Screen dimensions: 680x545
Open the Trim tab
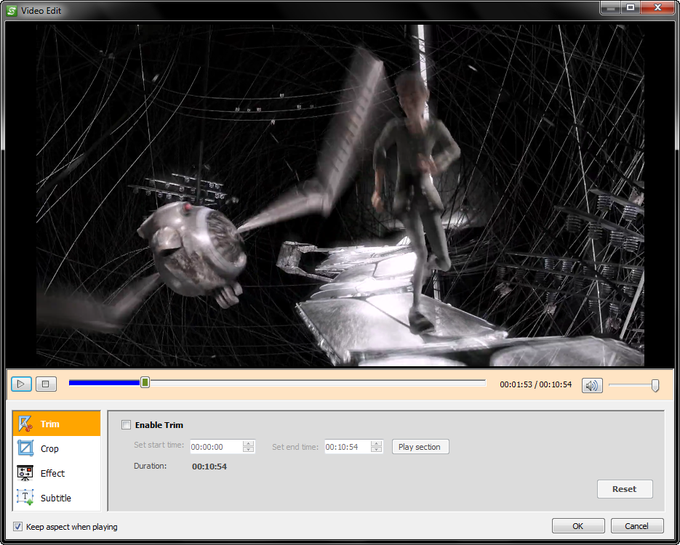click(x=57, y=424)
